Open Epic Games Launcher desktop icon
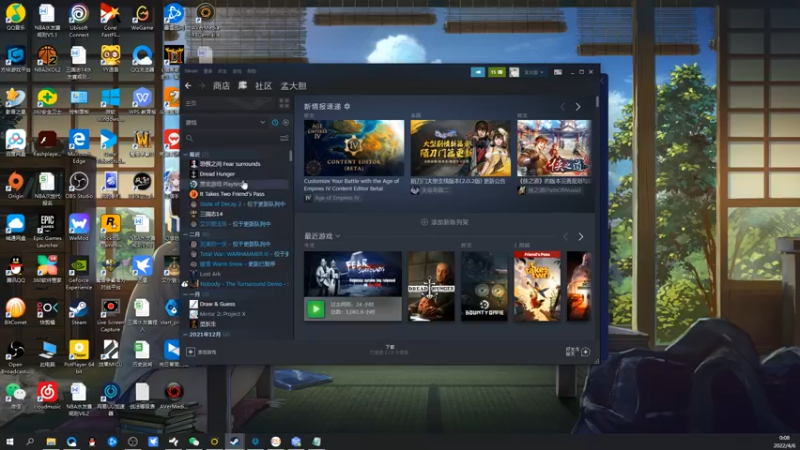Viewport: 800px width, 450px height. coord(47,231)
